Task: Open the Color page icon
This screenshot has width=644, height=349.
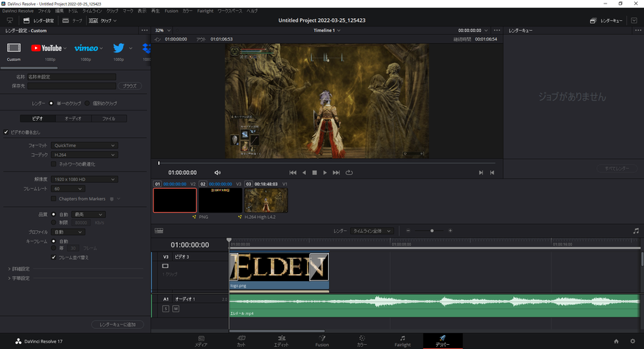Action: click(362, 341)
